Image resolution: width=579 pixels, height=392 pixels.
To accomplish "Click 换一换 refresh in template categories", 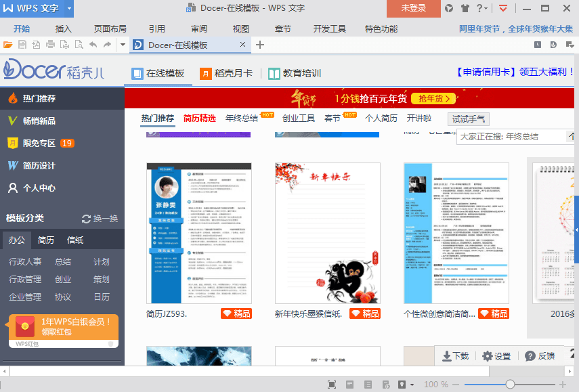I will (100, 219).
